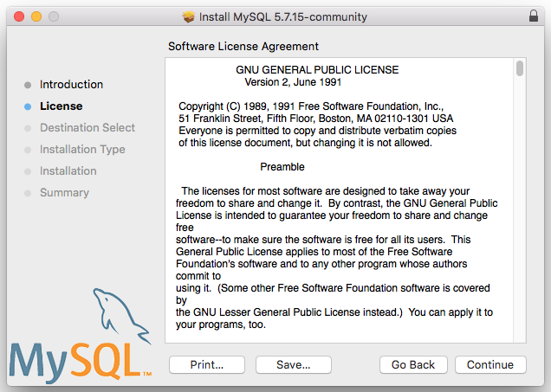Click the lock icon in title bar
The width and height of the screenshot is (551, 392).
[x=532, y=16]
